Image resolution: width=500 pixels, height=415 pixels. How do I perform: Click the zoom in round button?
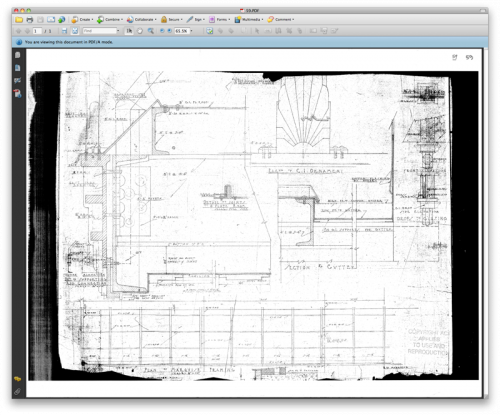pyautogui.click(x=169, y=31)
